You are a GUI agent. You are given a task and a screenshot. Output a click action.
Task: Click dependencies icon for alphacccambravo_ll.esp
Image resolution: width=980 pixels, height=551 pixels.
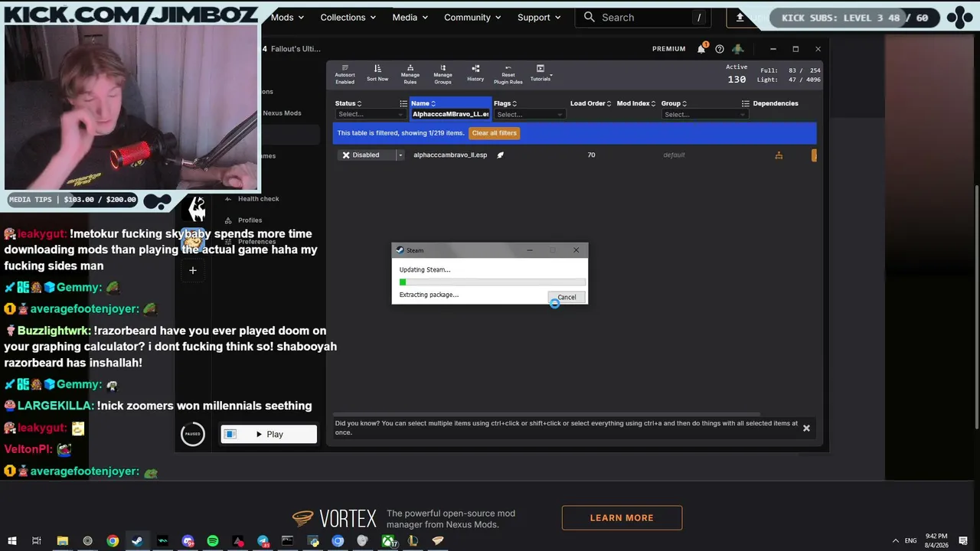[779, 155]
